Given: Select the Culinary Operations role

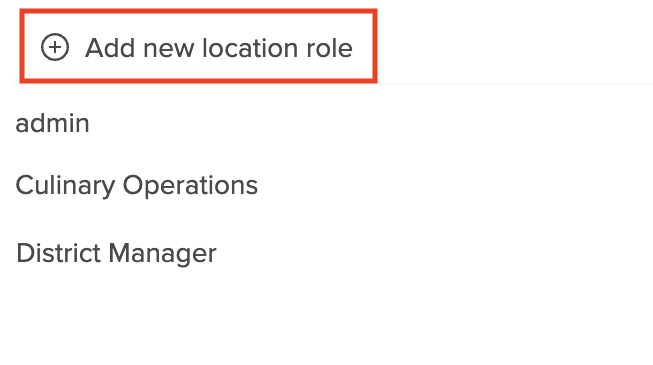Looking at the screenshot, I should [137, 185].
